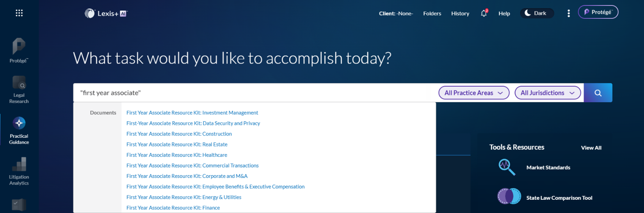
Task: Click the Protégé button at top right
Action: [x=598, y=12]
